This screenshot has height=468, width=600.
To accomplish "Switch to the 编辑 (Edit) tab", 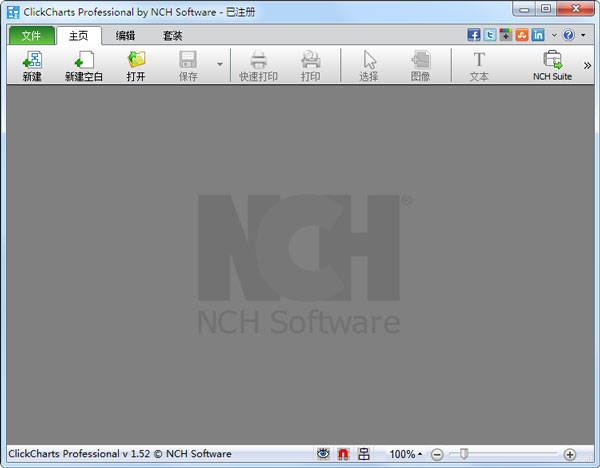I will click(x=126, y=35).
